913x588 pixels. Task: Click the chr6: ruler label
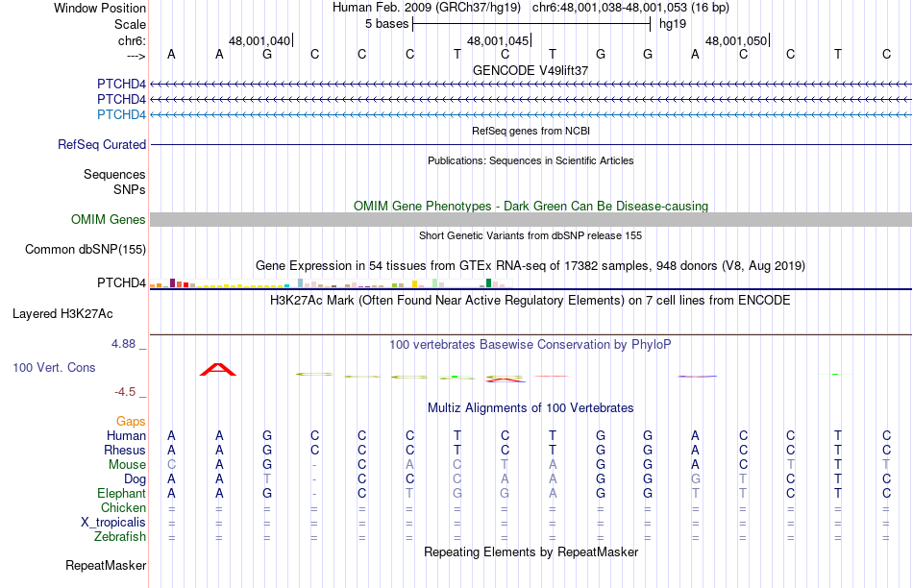click(132, 40)
